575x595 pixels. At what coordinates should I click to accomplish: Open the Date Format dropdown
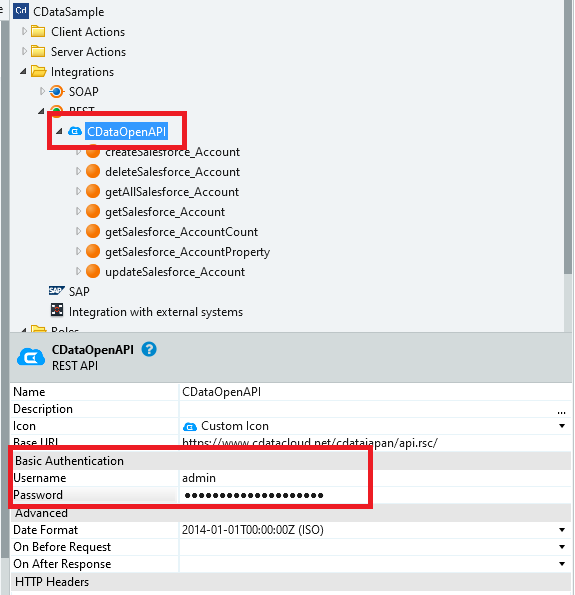click(x=562, y=530)
